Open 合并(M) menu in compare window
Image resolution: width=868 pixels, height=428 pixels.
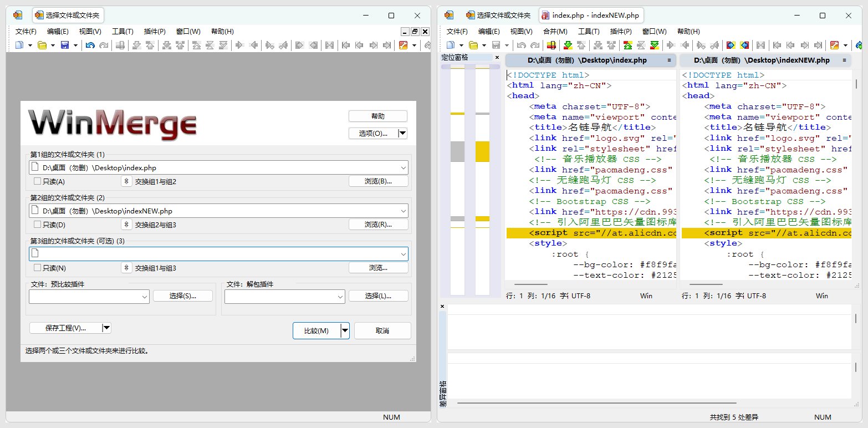point(555,32)
